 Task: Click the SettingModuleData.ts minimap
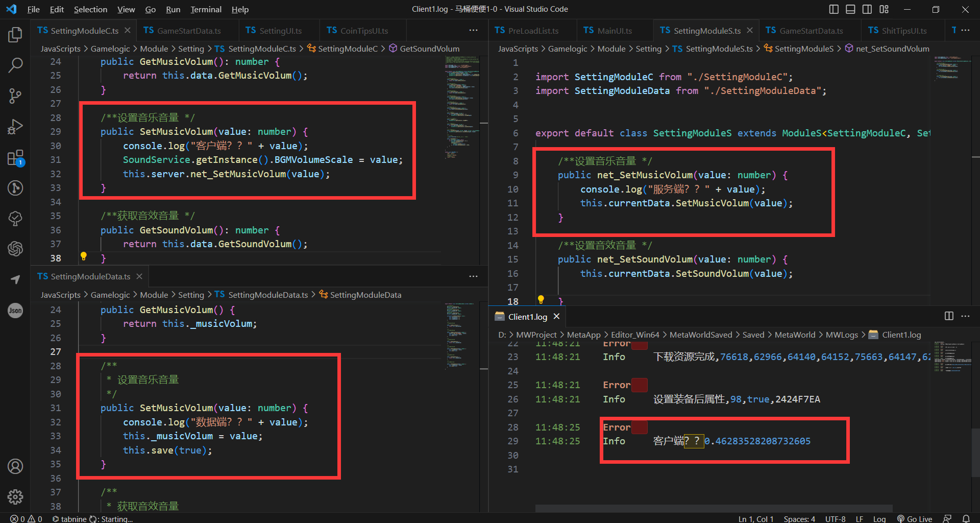[x=462, y=336]
